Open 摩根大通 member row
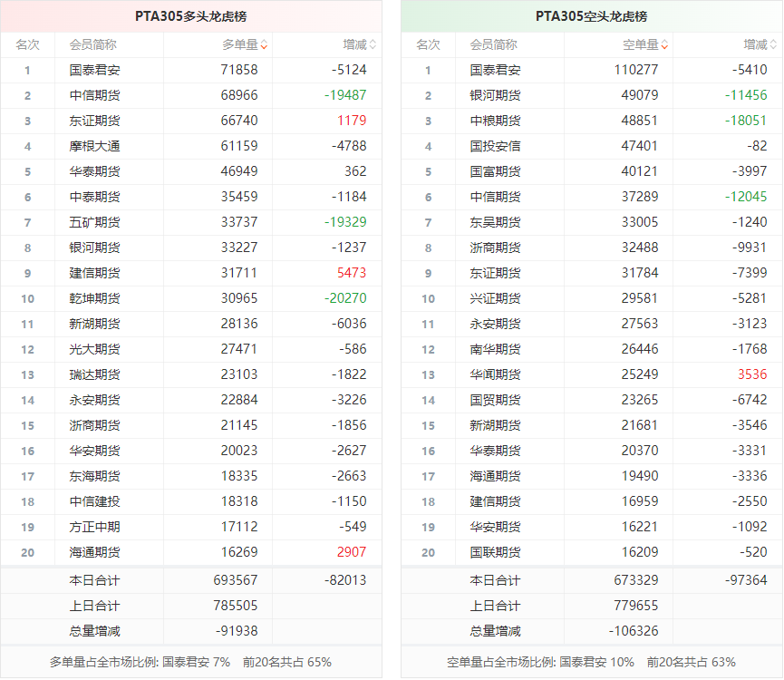784x680 pixels. 94,146
